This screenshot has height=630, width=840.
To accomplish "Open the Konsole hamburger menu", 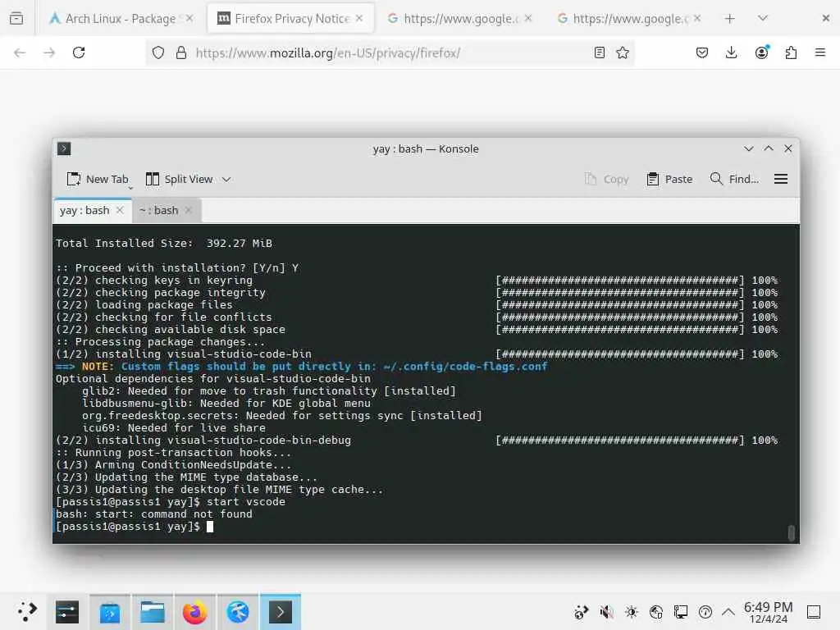I will tap(781, 179).
